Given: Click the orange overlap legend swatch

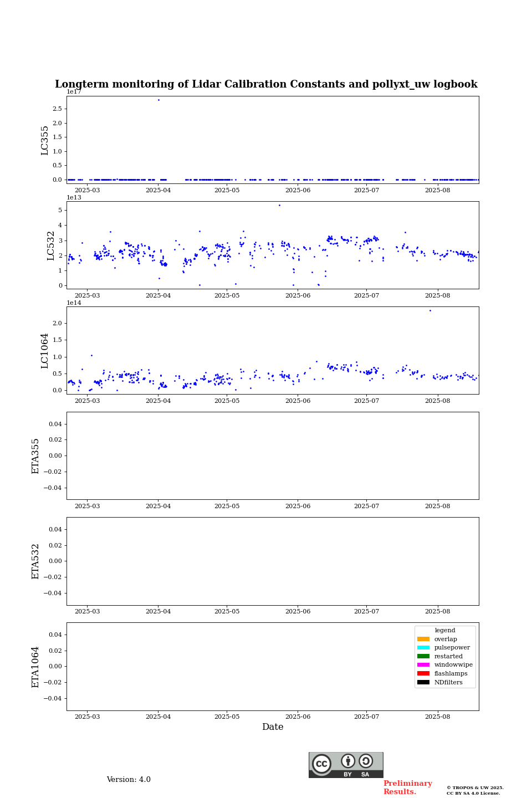Looking at the screenshot, I should pyautogui.click(x=423, y=639).
